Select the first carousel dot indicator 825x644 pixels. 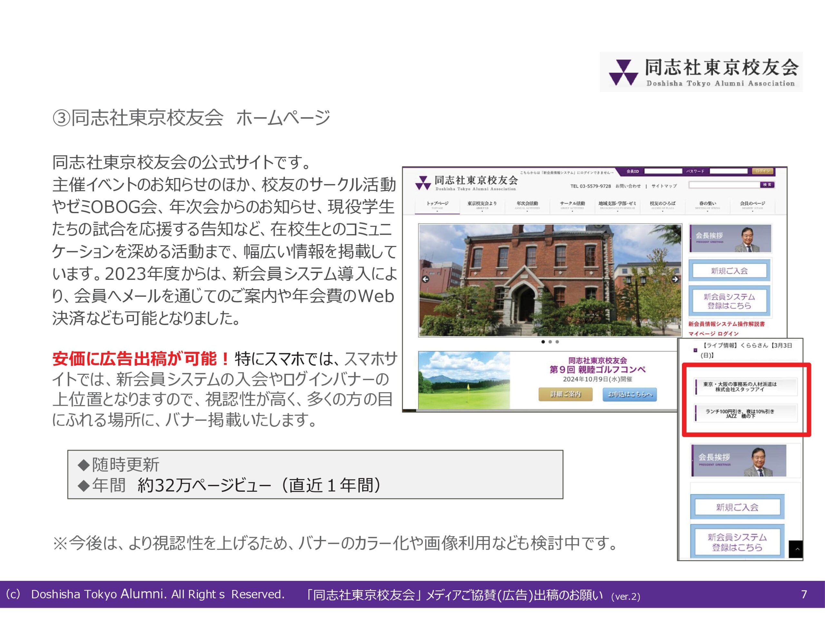coord(543,342)
